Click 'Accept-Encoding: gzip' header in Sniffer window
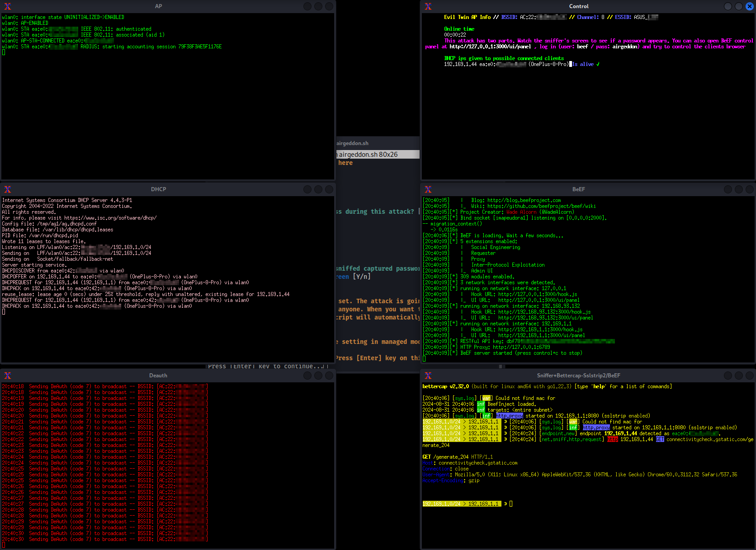This screenshot has width=756, height=550. 451,480
